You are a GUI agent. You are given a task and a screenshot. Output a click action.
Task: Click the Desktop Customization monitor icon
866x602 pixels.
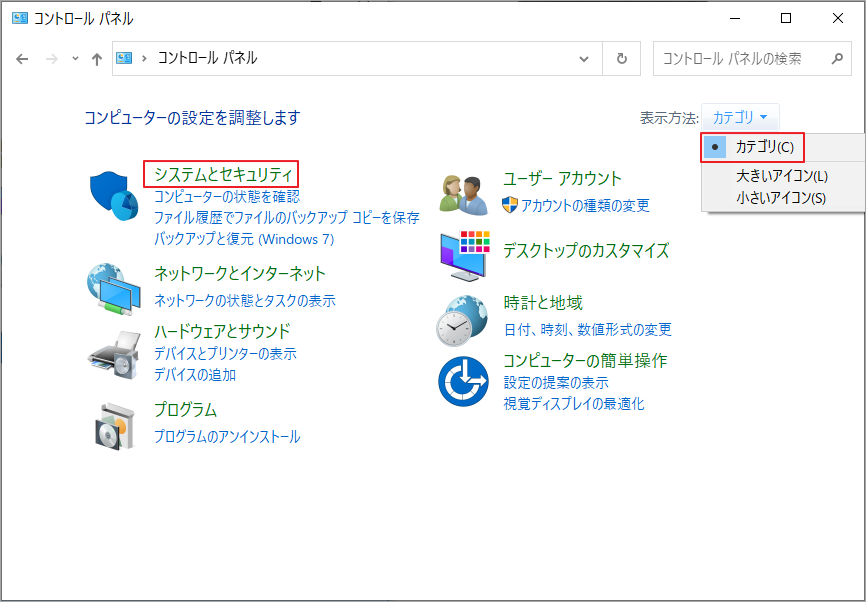pyautogui.click(x=464, y=256)
